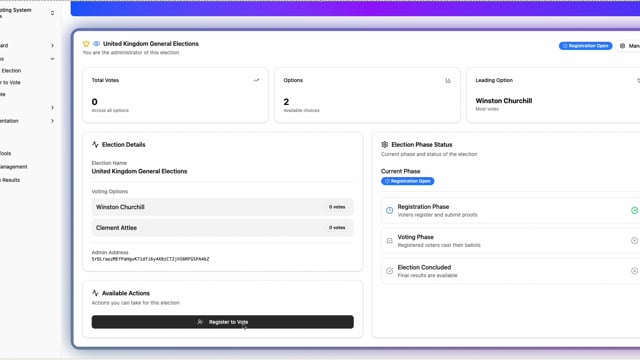This screenshot has width=640, height=360.
Task: Open the Election sidebar menu item
Action: coord(11,71)
